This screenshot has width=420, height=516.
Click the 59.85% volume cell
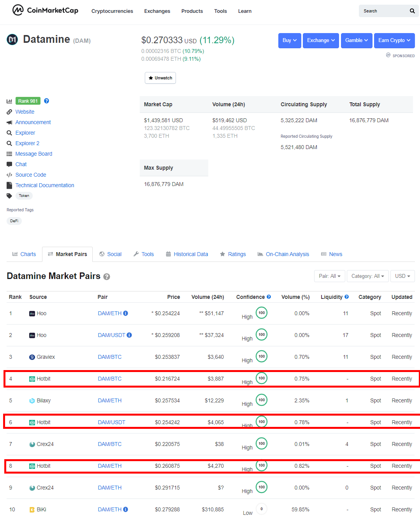(301, 509)
